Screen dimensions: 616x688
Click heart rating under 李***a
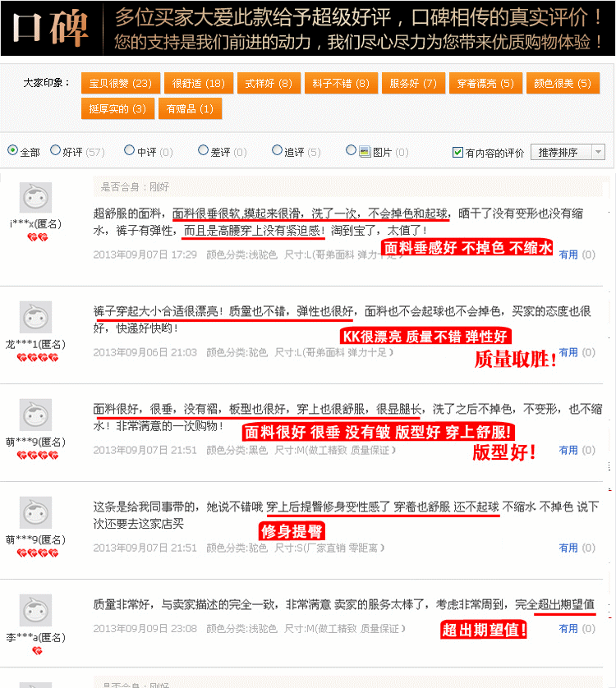click(x=37, y=651)
